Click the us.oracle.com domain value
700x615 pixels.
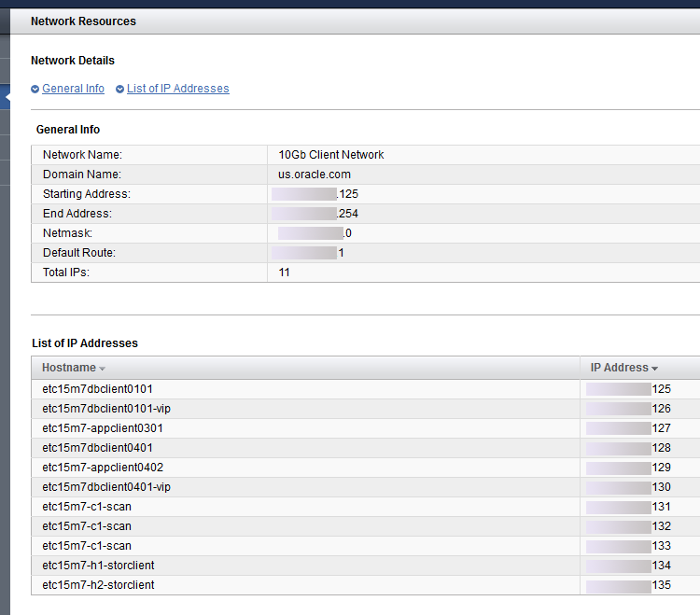(315, 175)
